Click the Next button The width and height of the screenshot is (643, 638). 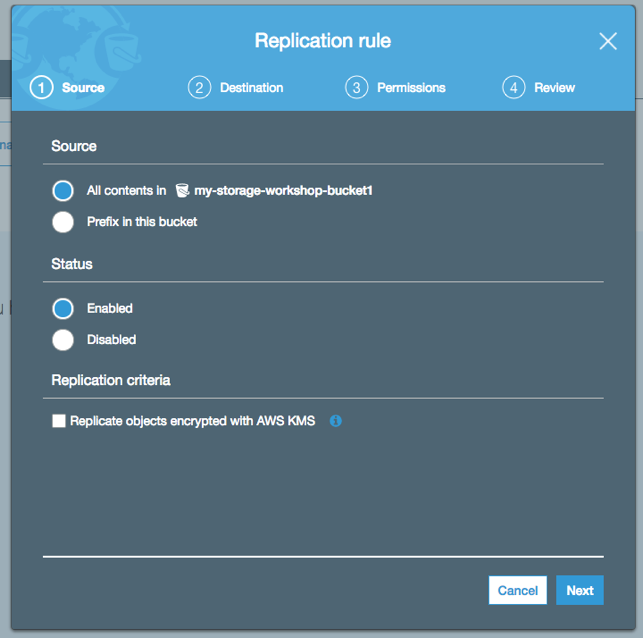(579, 590)
